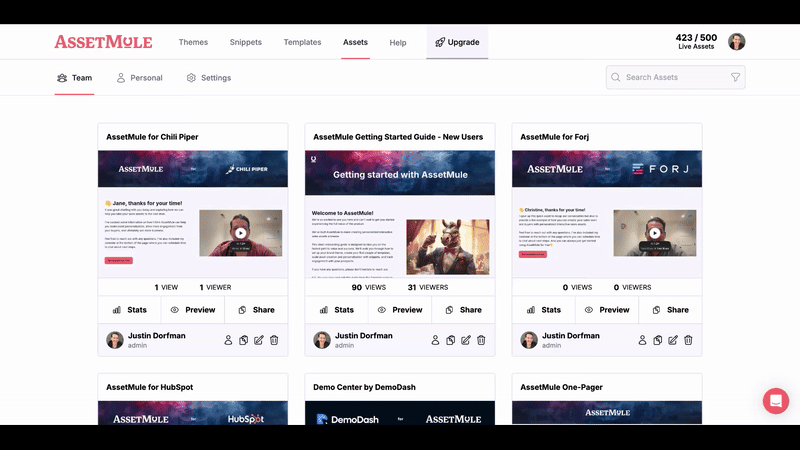
Task: Click the Demo Center by DemoDash title
Action: click(x=364, y=387)
